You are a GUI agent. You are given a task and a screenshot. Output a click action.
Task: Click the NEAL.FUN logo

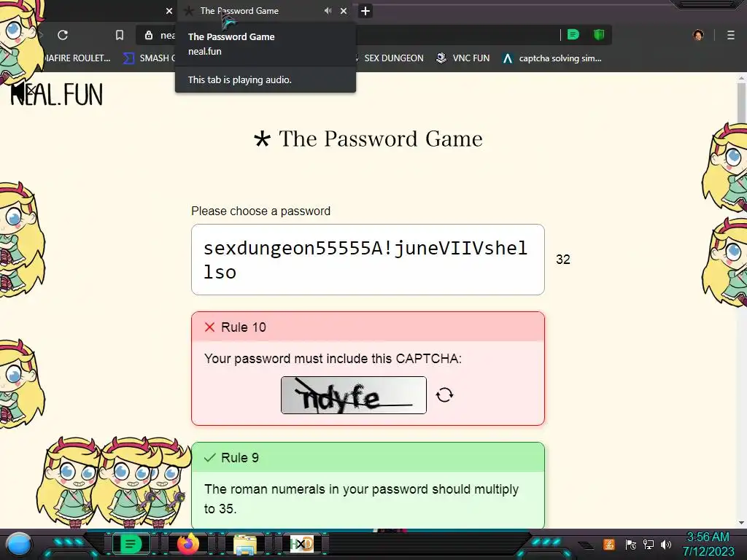[56, 94]
